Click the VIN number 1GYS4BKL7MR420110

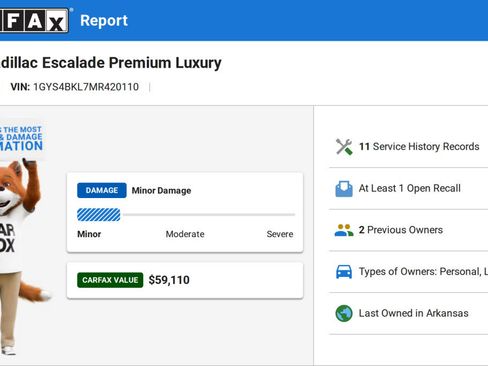pyautogui.click(x=86, y=87)
